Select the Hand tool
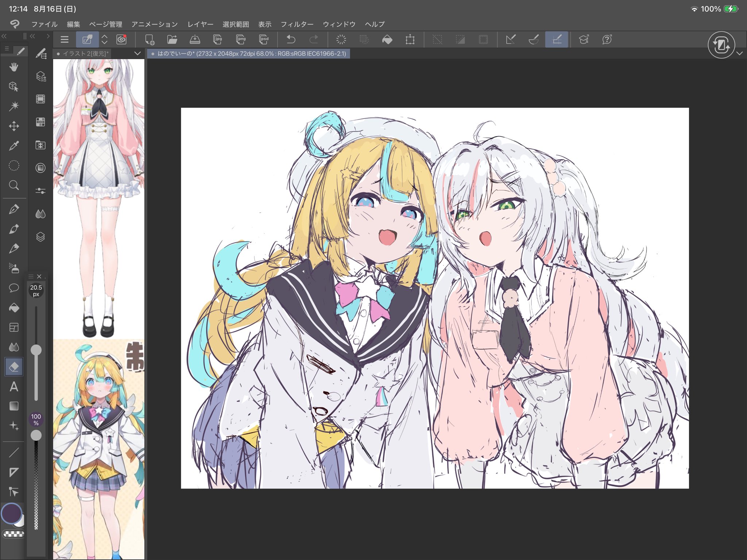Viewport: 747px width, 560px height. click(14, 67)
